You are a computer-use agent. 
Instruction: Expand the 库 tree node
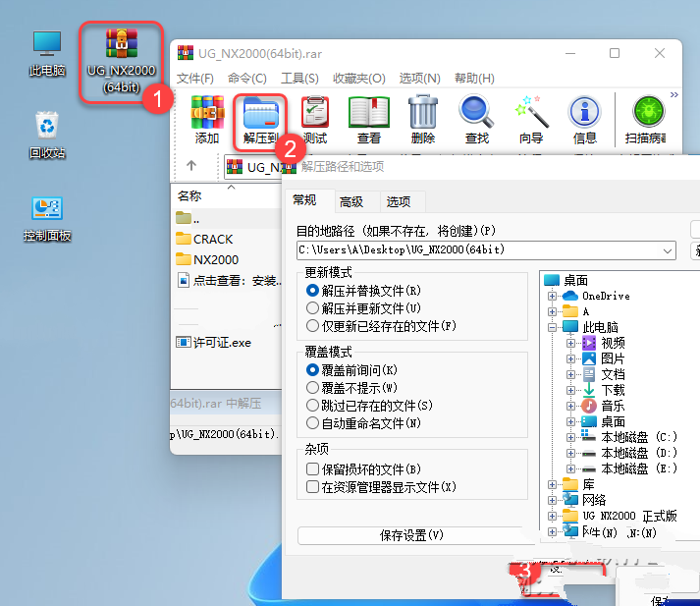[552, 484]
